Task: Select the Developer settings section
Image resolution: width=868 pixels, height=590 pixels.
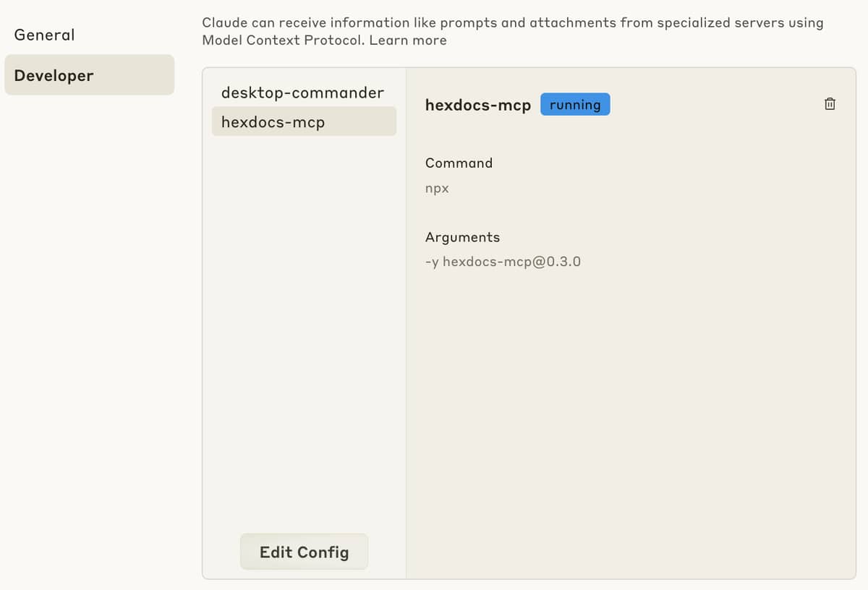Action: click(89, 75)
